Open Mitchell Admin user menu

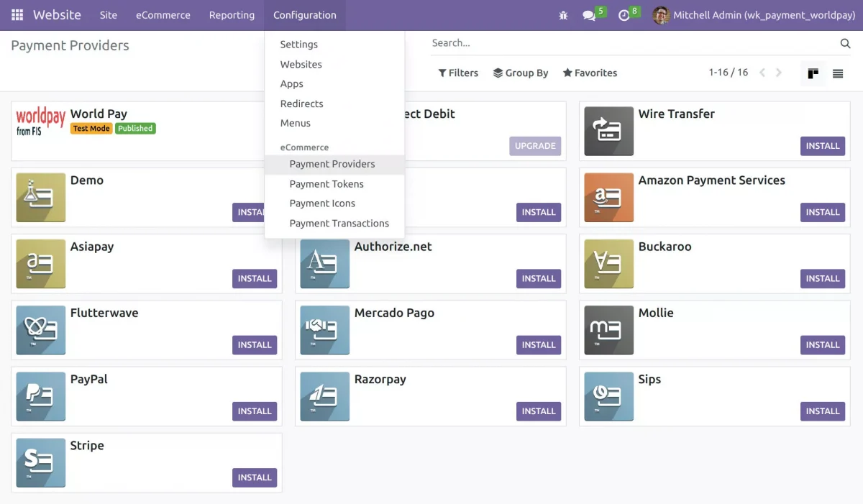tap(754, 15)
